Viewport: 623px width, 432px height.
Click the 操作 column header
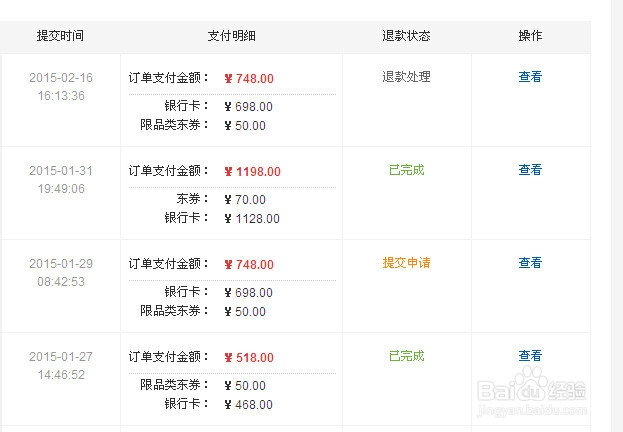click(x=530, y=35)
